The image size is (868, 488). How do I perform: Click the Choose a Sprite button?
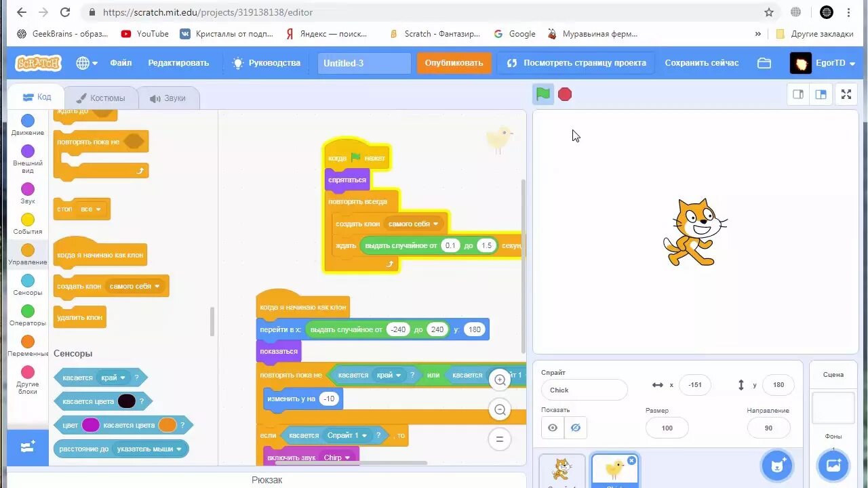tap(777, 465)
